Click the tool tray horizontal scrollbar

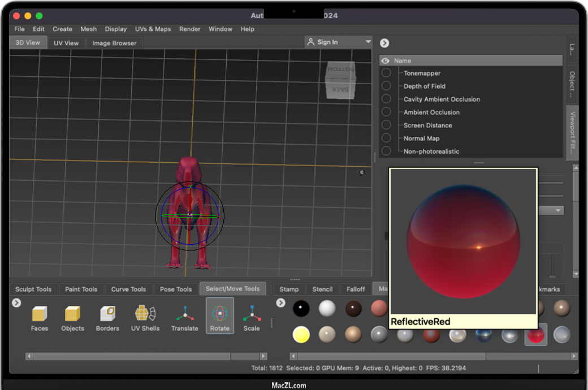click(x=131, y=356)
